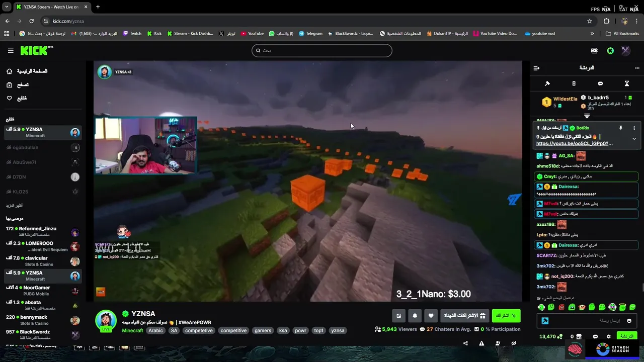Image resolution: width=644 pixels, height=362 pixels.
Task: Click the share icon below the stream
Action: (x=465, y=343)
